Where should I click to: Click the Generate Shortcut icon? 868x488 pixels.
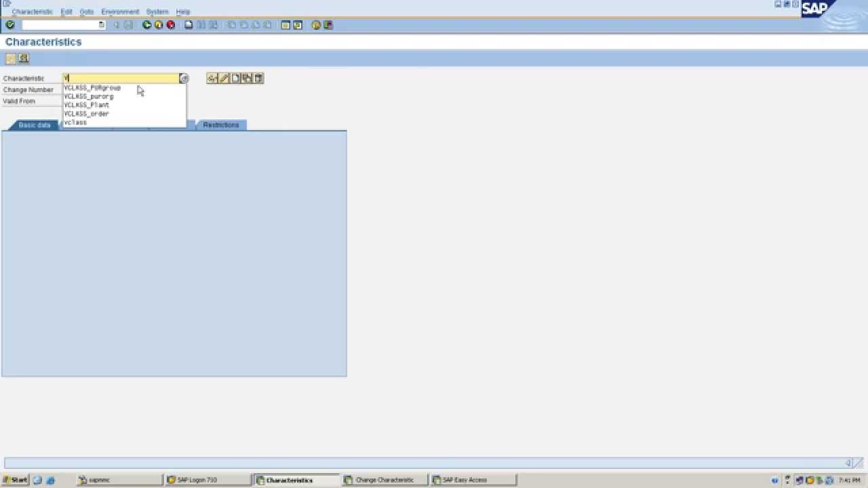(x=298, y=25)
